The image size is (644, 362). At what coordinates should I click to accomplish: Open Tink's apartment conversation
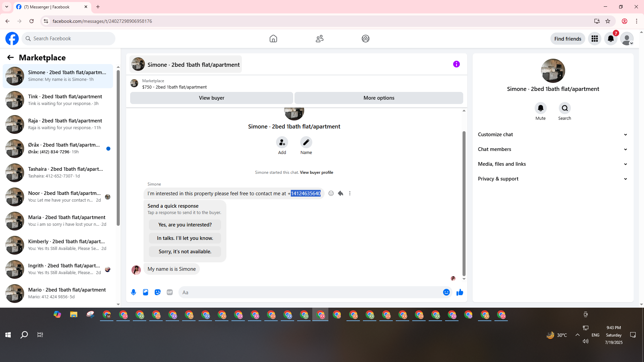[x=58, y=100]
